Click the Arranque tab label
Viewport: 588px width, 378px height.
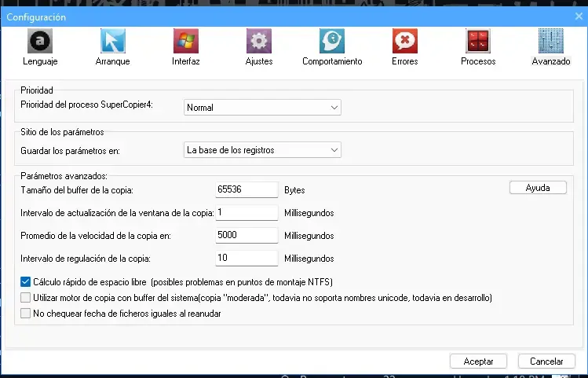(x=112, y=61)
